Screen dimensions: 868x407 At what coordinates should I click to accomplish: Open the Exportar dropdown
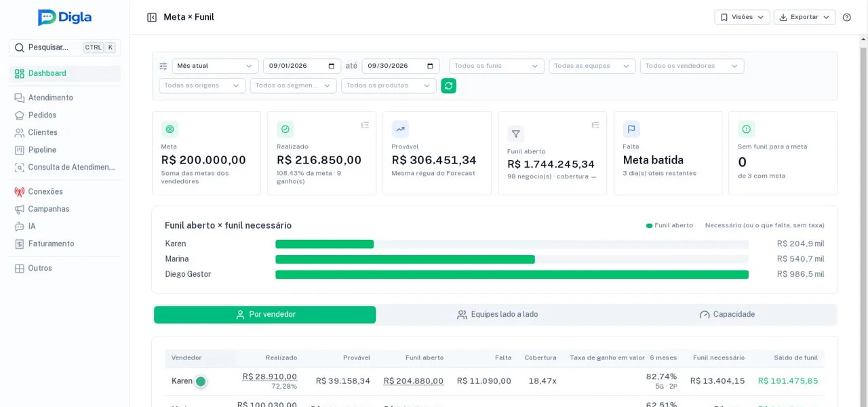tap(804, 17)
